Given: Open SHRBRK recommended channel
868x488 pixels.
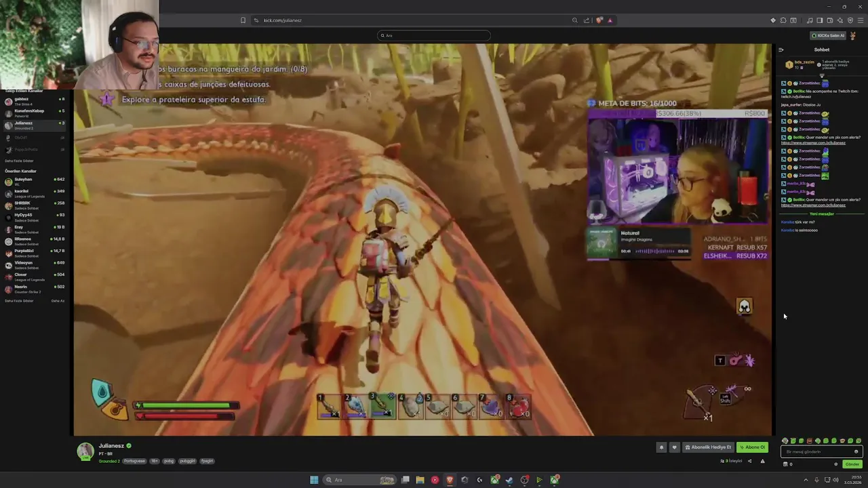Looking at the screenshot, I should pyautogui.click(x=34, y=205).
